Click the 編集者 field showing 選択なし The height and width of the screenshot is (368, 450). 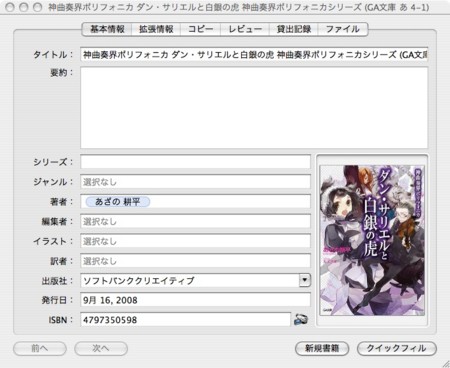coord(195,221)
